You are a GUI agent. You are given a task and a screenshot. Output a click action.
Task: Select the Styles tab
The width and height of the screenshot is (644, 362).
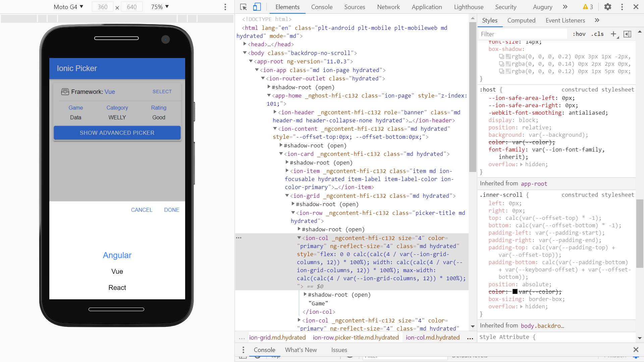(x=490, y=20)
